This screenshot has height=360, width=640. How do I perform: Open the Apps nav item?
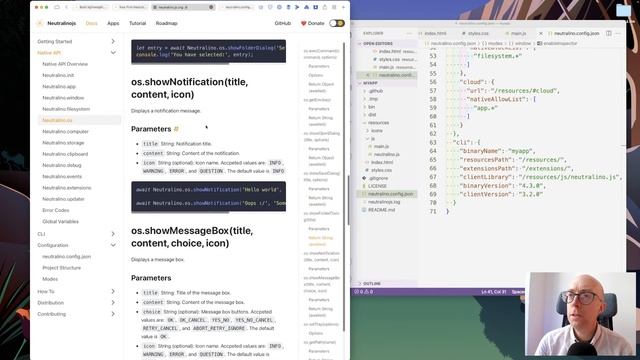tap(113, 23)
